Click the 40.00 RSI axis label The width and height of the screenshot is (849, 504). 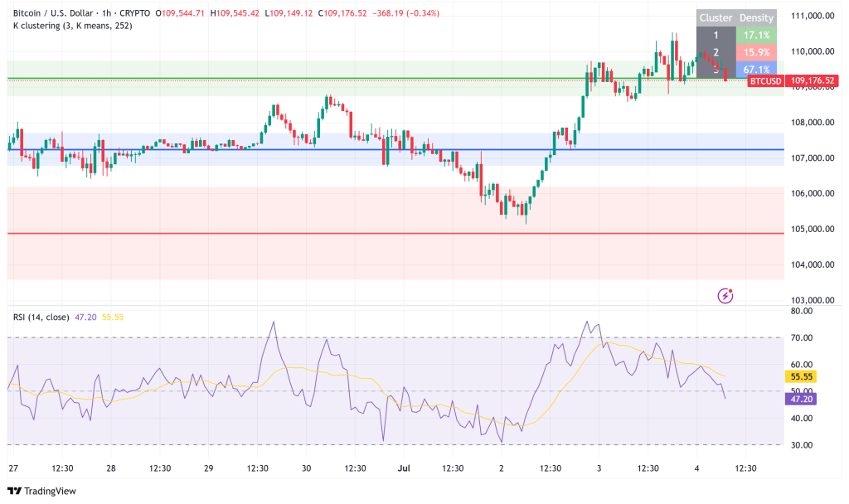pyautogui.click(x=802, y=419)
